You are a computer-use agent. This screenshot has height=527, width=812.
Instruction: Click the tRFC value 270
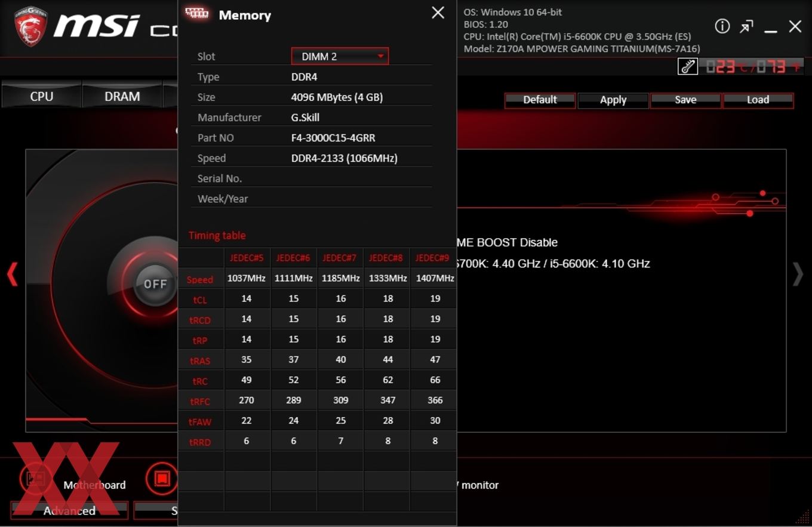click(247, 400)
